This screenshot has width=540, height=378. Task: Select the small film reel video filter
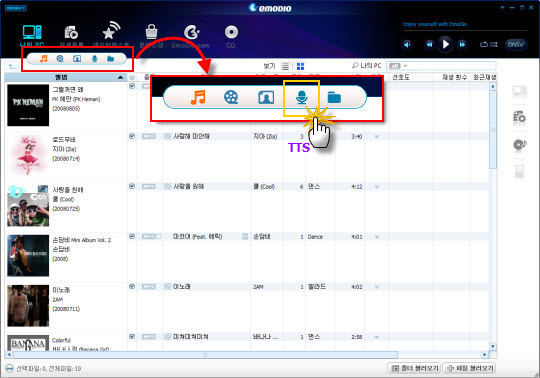tap(60, 59)
